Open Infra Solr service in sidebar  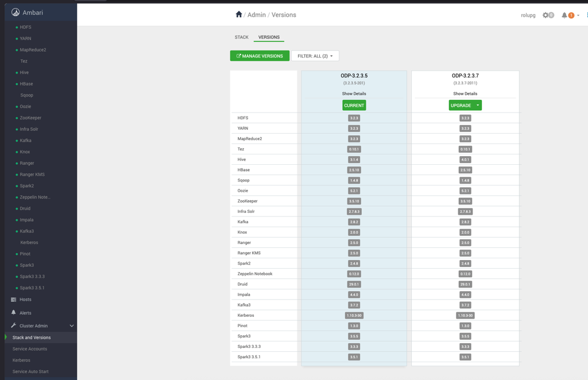point(29,129)
